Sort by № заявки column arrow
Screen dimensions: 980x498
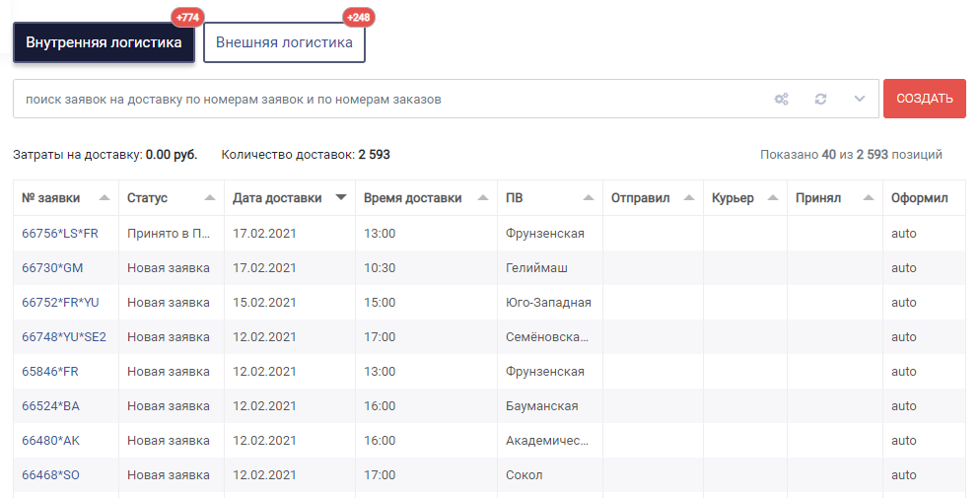pyautogui.click(x=105, y=198)
